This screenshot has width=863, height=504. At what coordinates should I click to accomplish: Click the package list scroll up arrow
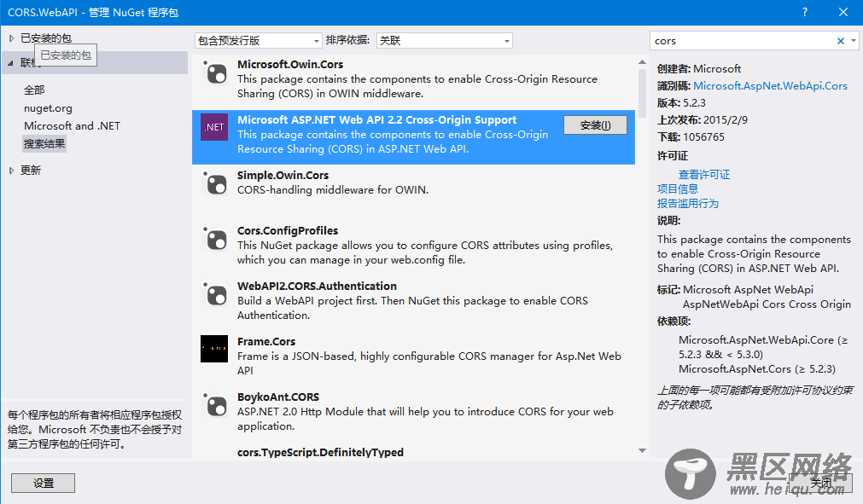[642, 62]
